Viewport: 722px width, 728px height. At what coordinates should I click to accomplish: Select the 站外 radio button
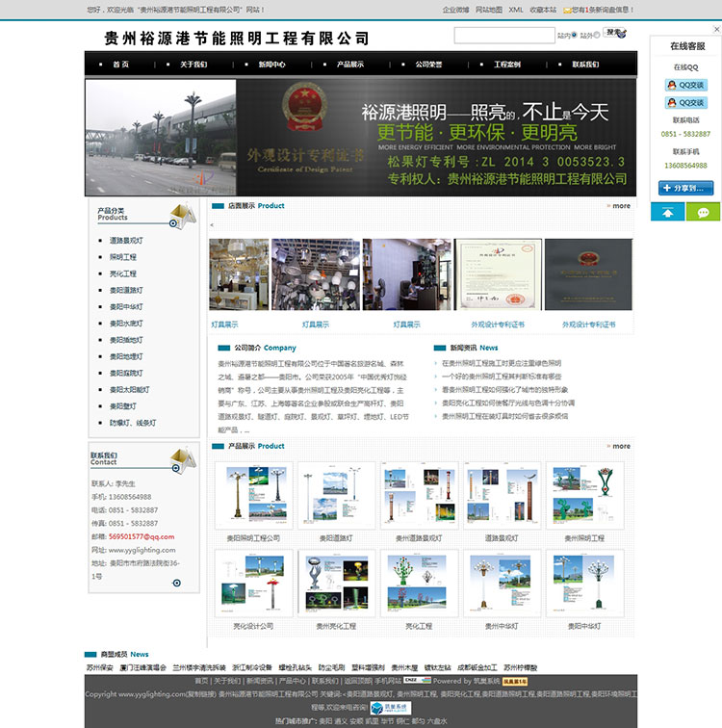click(x=600, y=35)
